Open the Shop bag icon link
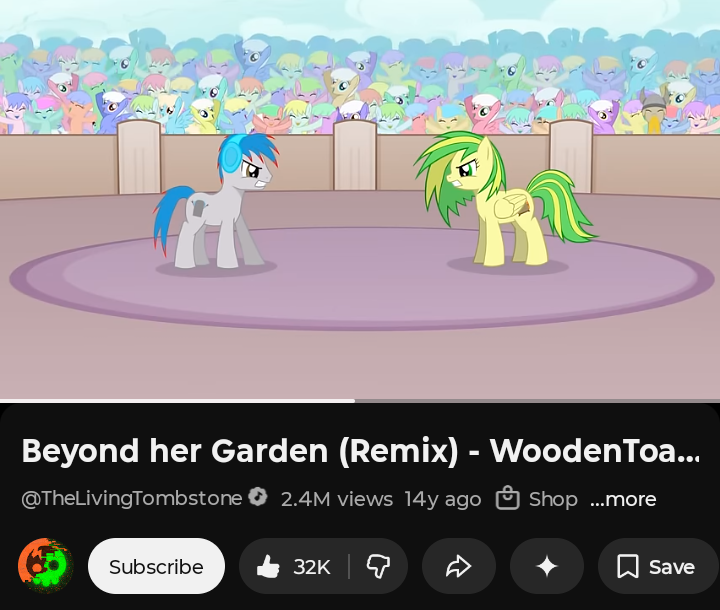Screen dimensions: 720x610 click(x=507, y=498)
